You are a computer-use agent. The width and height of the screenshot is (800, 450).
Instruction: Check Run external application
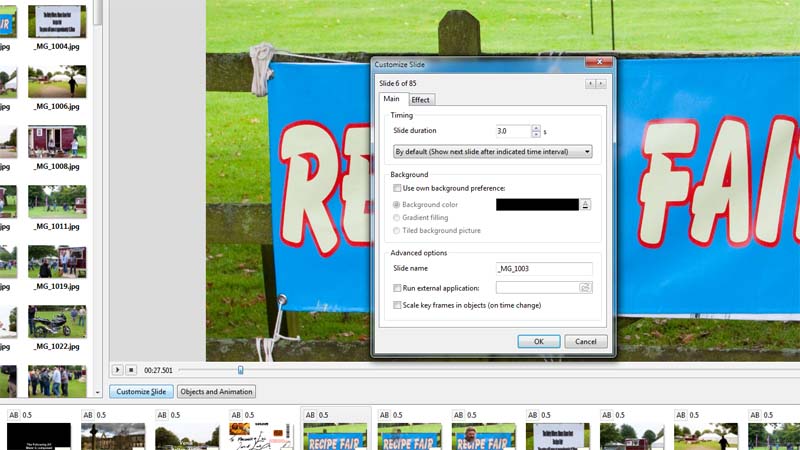tap(397, 288)
